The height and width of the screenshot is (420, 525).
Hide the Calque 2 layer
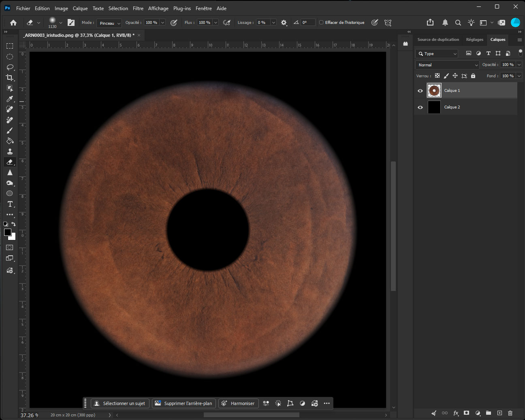point(420,107)
